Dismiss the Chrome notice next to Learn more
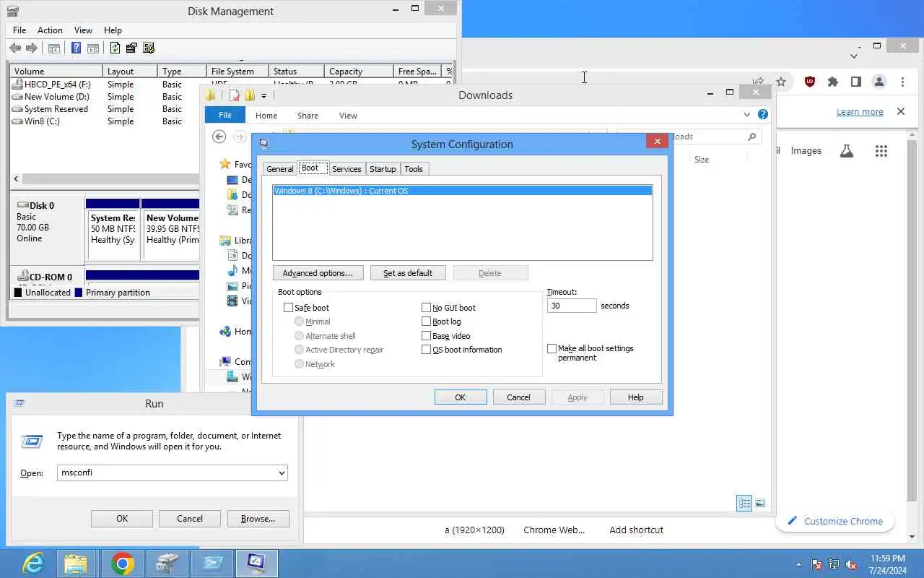 (x=901, y=111)
